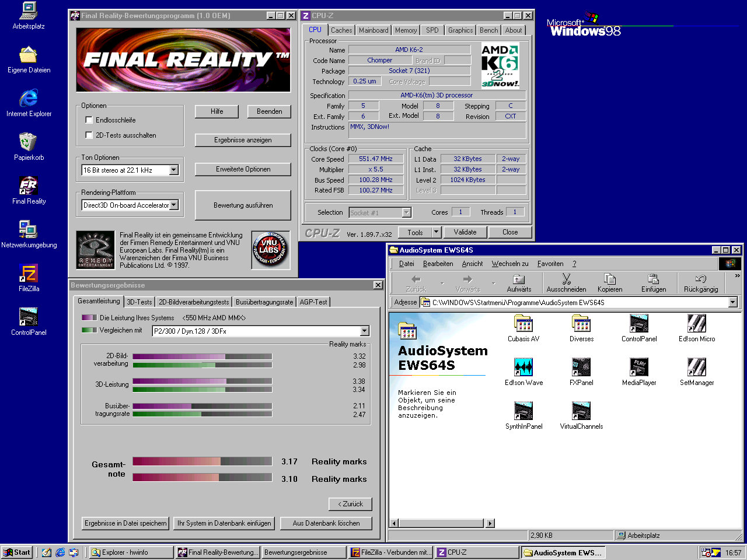Expand hidden toolbar buttons chevron
Image resolution: width=747 pixels, height=560 pixels.
737,276
